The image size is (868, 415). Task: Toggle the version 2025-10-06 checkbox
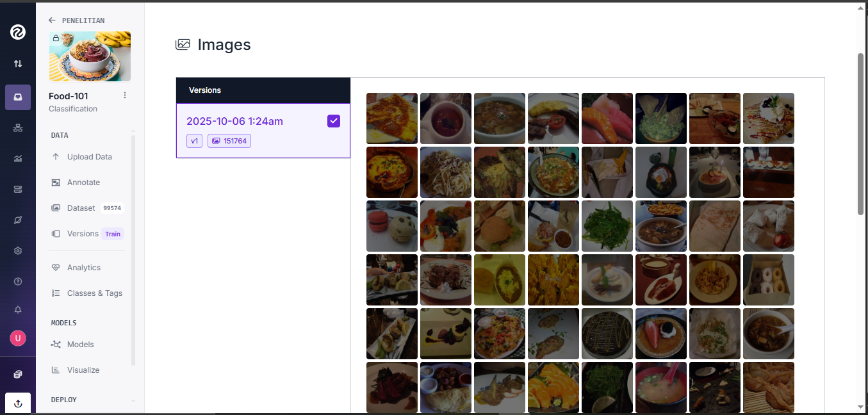[334, 121]
